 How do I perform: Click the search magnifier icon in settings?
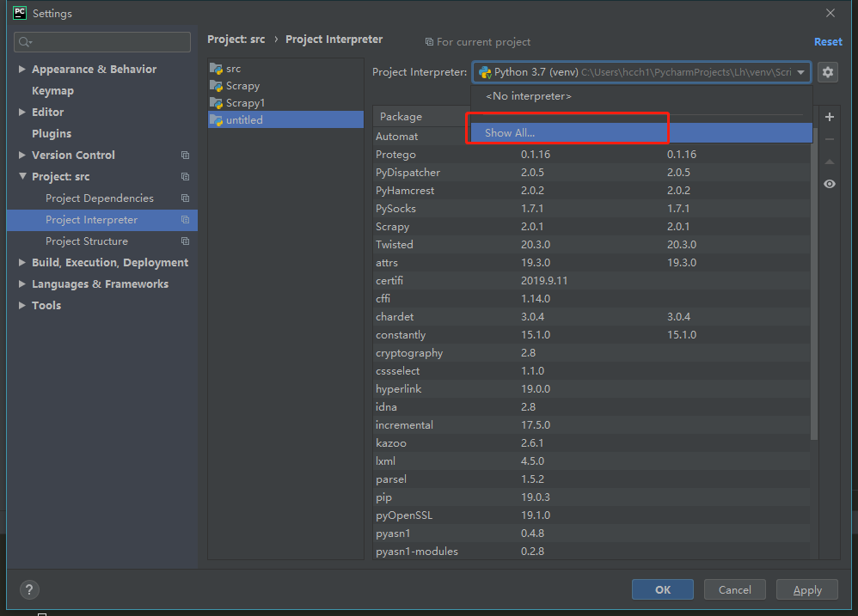click(25, 42)
